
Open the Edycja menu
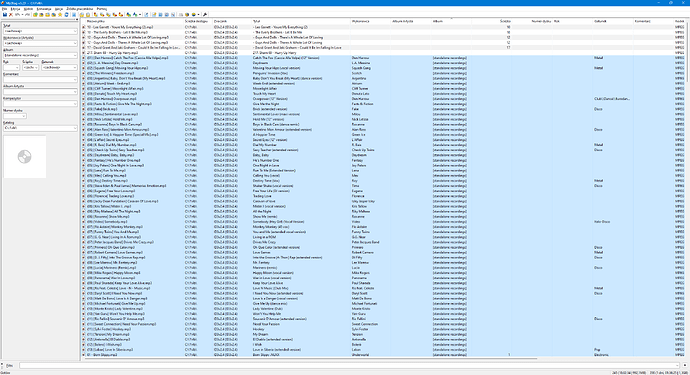[x=15, y=9]
